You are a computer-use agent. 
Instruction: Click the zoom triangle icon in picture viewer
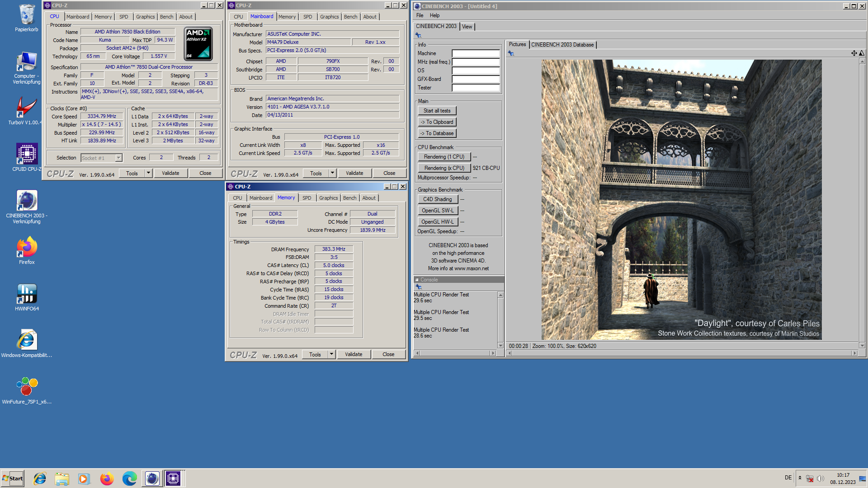(x=862, y=53)
